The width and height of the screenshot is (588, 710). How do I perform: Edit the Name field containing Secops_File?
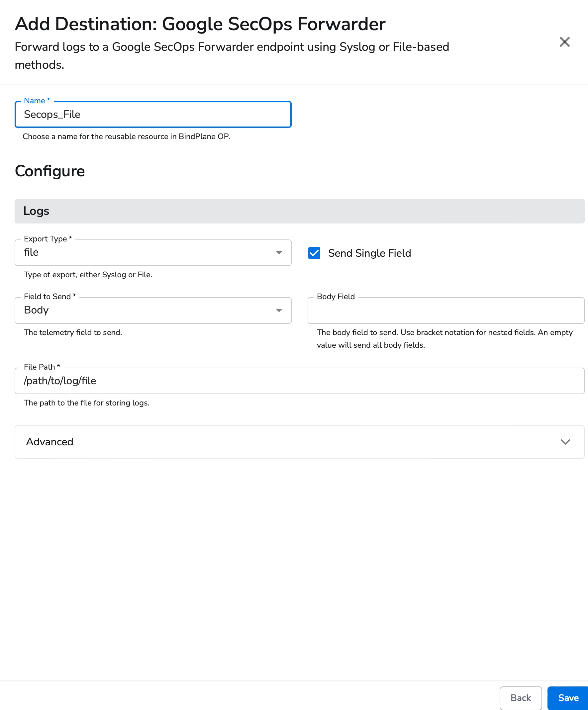pos(153,114)
